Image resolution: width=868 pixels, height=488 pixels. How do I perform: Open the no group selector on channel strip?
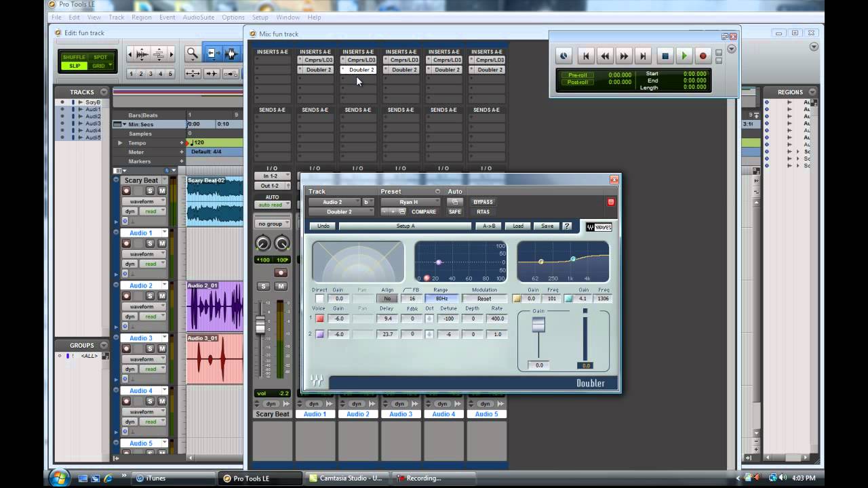(x=273, y=224)
